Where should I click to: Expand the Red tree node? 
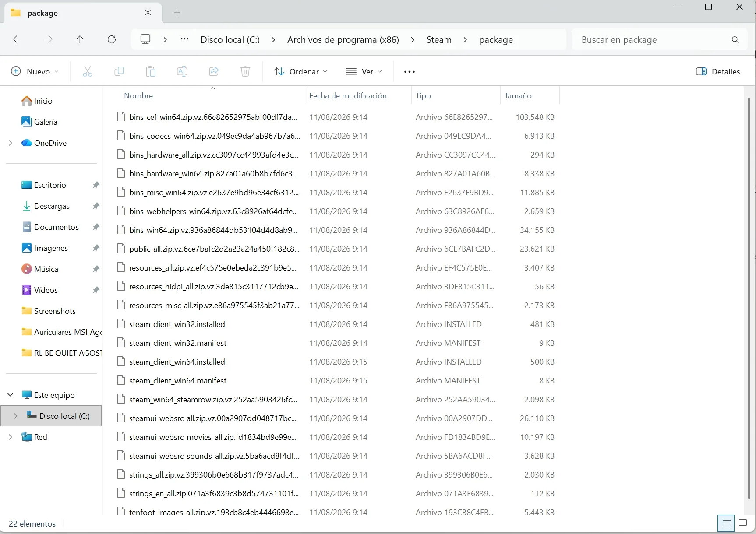[11, 437]
